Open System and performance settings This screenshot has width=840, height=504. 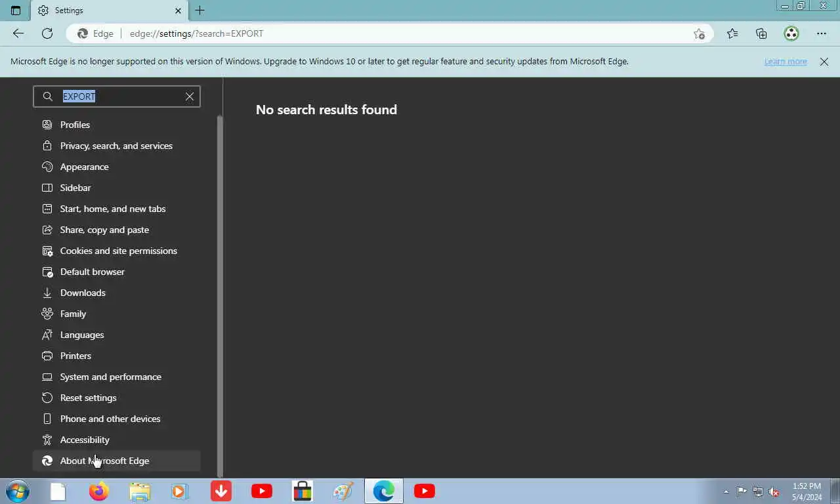click(117, 377)
